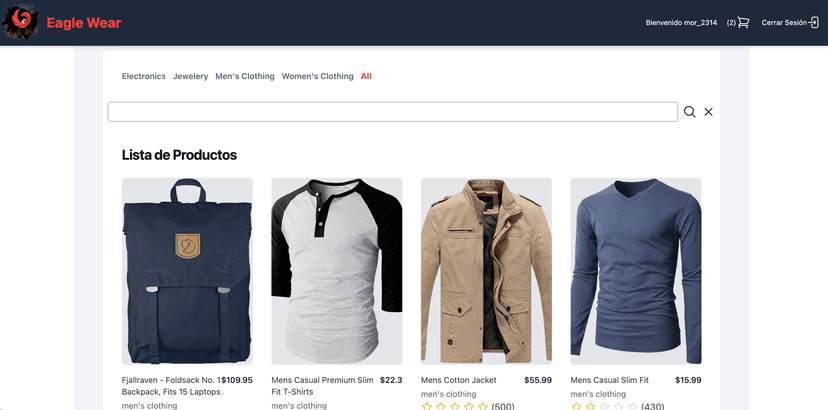
Task: Select the All category filter
Action: tap(366, 76)
